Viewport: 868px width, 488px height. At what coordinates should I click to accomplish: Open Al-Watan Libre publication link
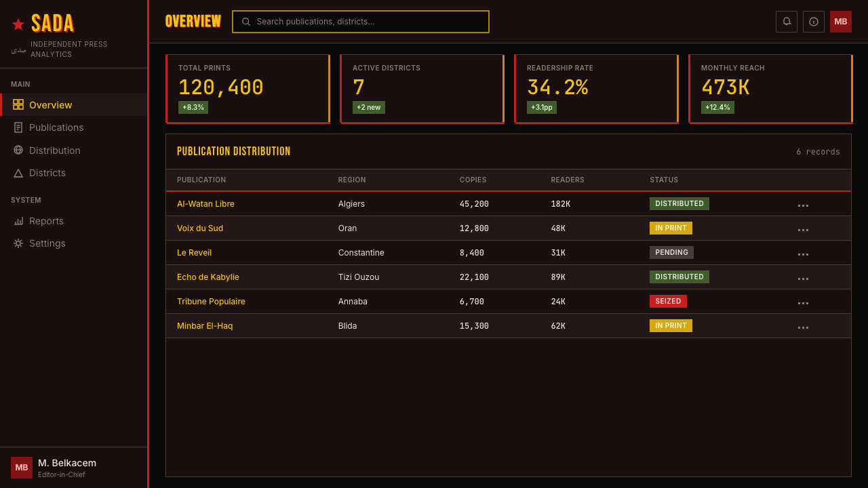205,204
